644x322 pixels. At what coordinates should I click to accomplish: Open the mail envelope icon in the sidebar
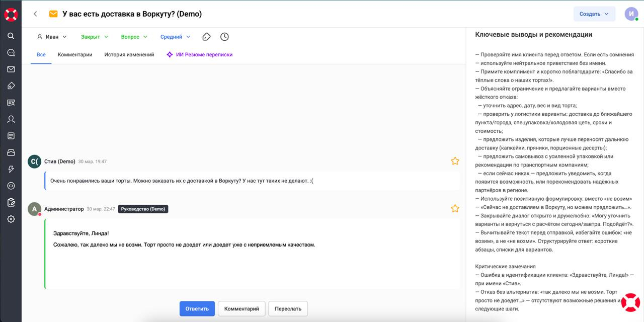coord(11,69)
